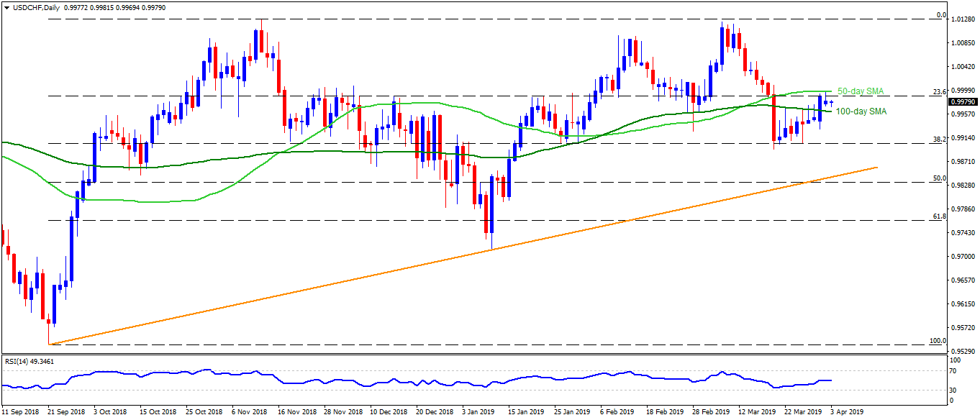Select the 50.0 Fibonacci level label
Image resolution: width=980 pixels, height=420 pixels.
click(x=938, y=178)
